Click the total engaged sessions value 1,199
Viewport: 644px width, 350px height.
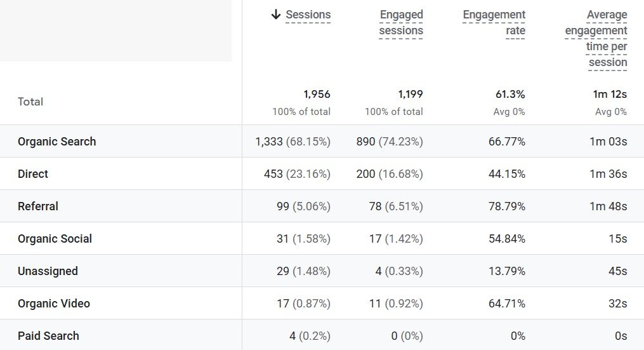click(410, 94)
